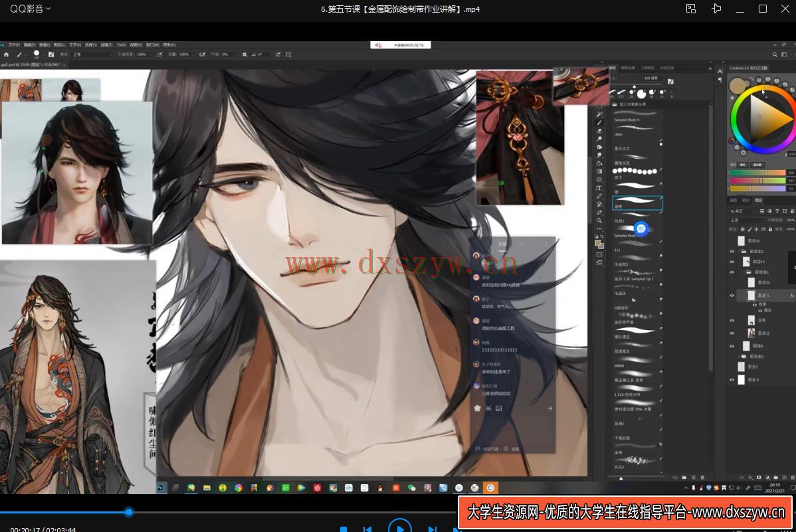The width and height of the screenshot is (796, 532).
Task: Click the symmetry paint butterfly icon
Action: [288, 54]
